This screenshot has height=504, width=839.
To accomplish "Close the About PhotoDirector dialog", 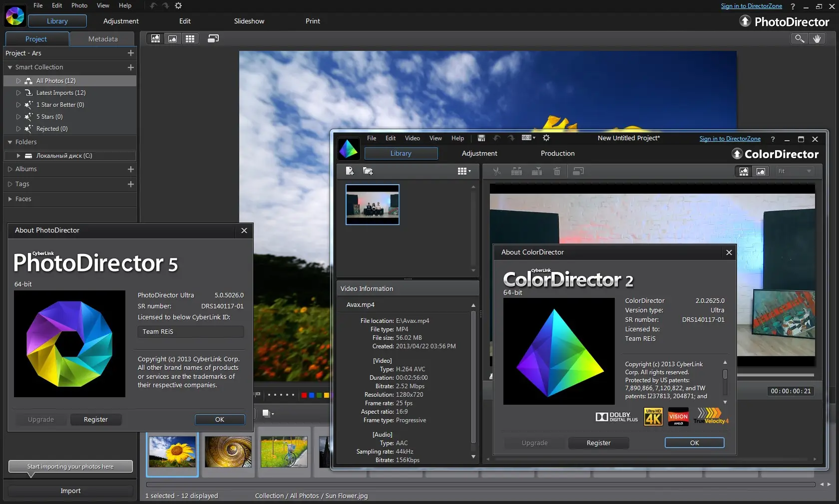I will pos(244,231).
